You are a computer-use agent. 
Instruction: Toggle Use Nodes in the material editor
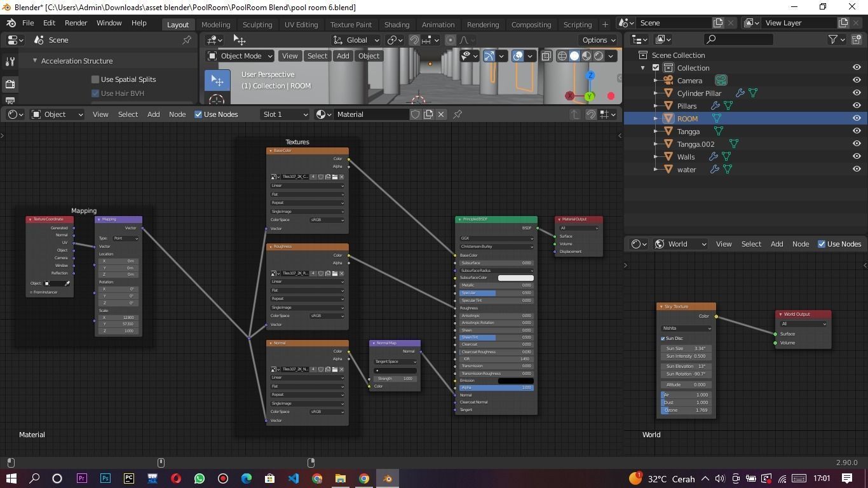coord(198,114)
